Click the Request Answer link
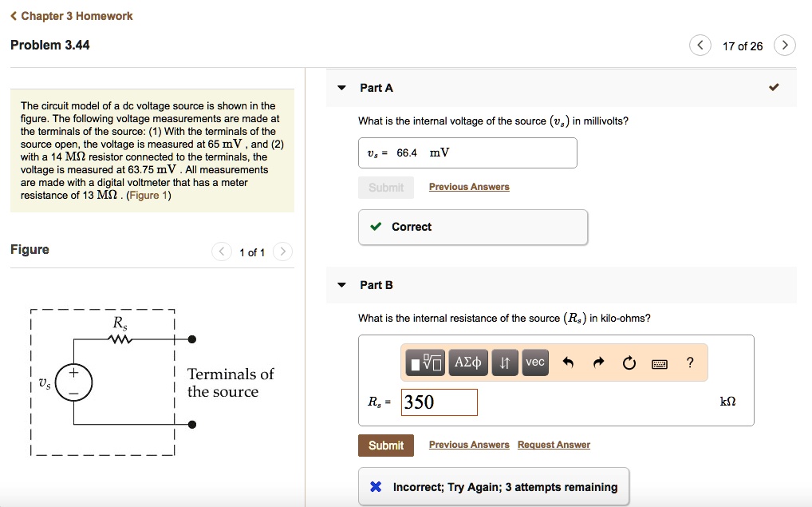Screen dimensions: 812x507 [554, 445]
